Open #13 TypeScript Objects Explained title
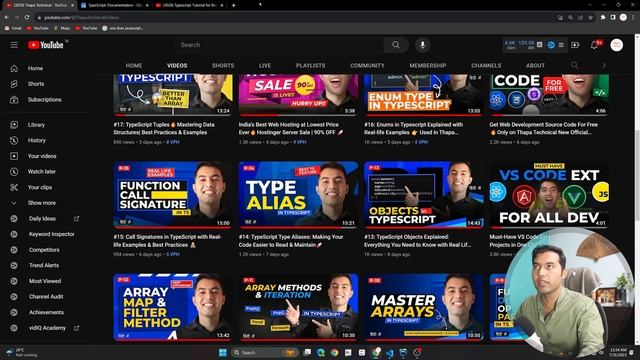640x360 pixels. (x=418, y=241)
